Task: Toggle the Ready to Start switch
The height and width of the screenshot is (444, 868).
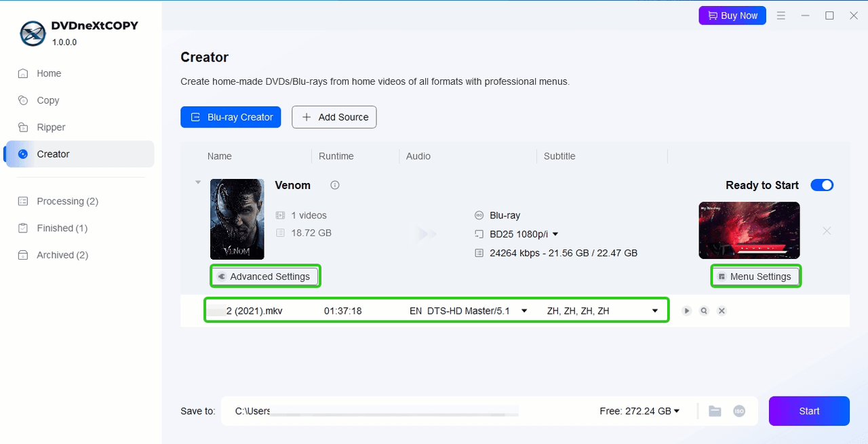Action: (x=822, y=185)
